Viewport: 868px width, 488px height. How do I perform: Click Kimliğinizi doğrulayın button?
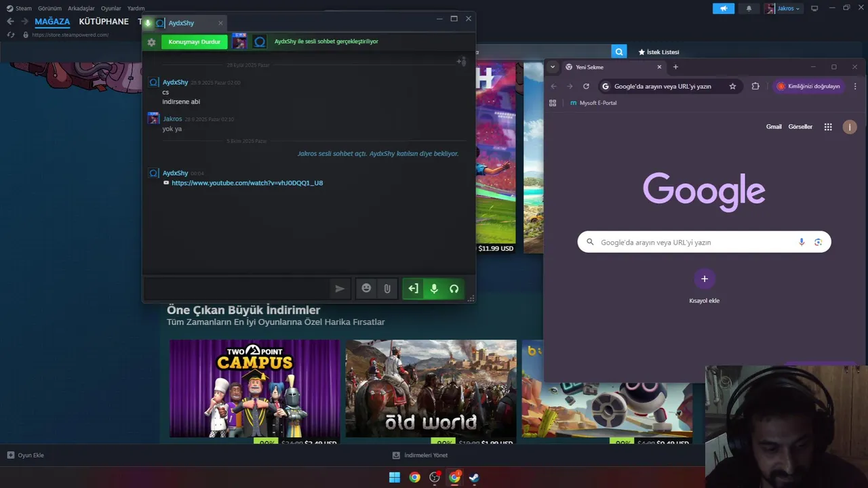[808, 86]
